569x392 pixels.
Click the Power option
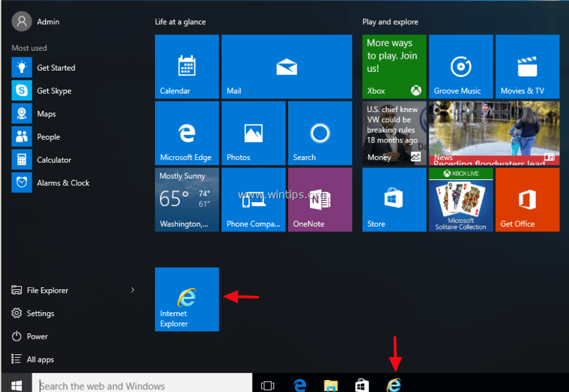pos(30,336)
